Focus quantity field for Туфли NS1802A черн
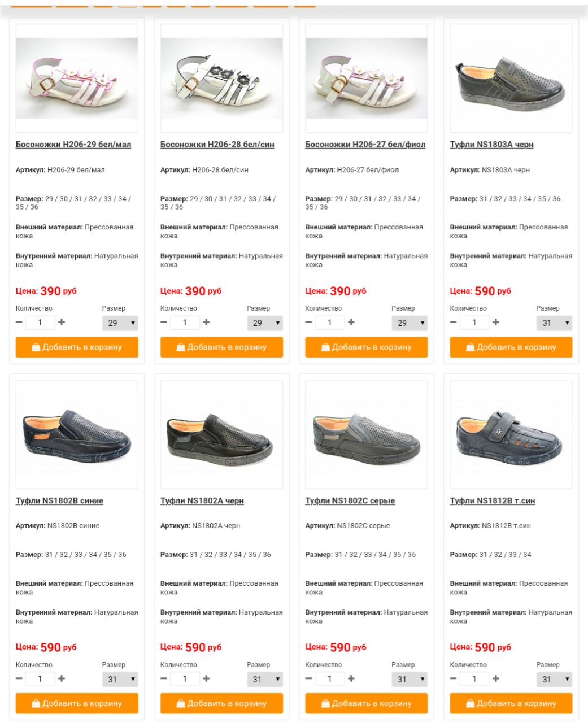Viewport: 588px width, 723px height. pyautogui.click(x=185, y=678)
